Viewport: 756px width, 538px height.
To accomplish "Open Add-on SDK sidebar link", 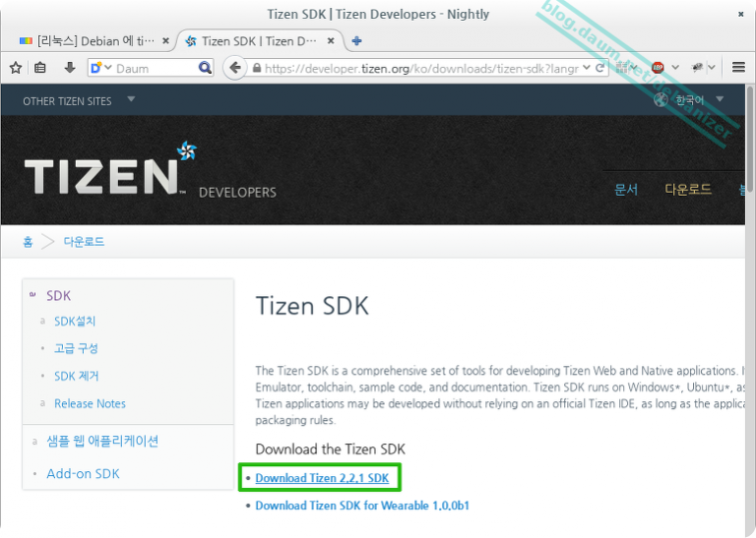I will pos(83,473).
